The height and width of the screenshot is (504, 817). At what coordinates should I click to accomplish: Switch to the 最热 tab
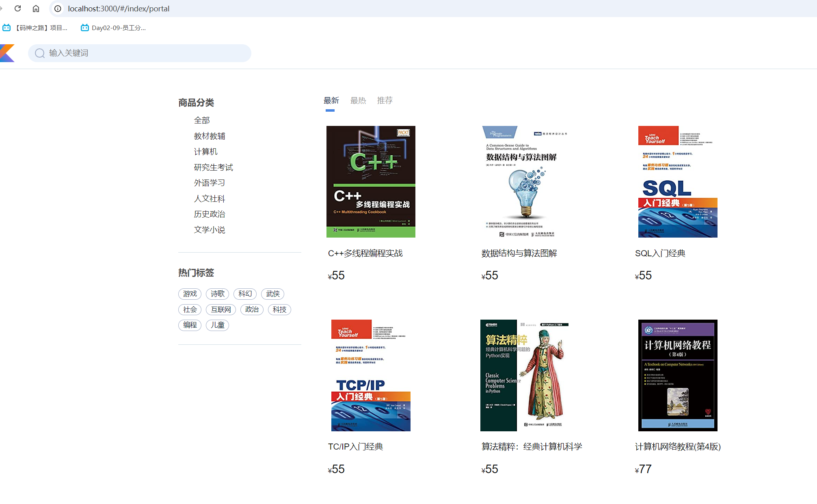(x=358, y=100)
